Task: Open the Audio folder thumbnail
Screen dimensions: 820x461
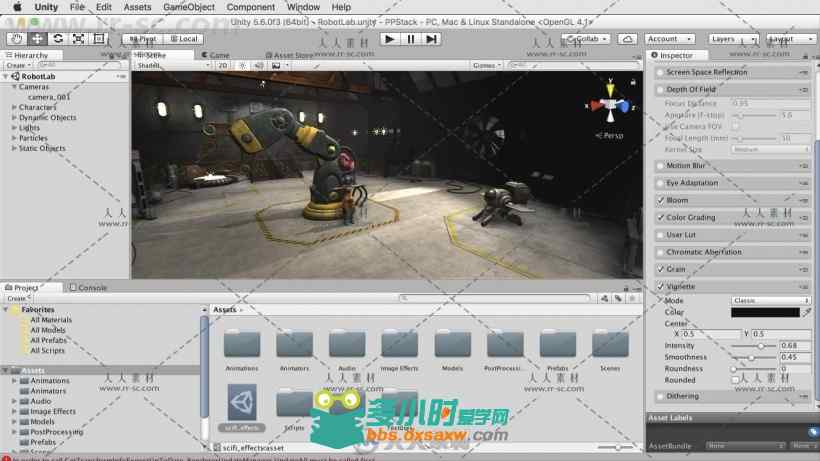Action: pos(347,345)
